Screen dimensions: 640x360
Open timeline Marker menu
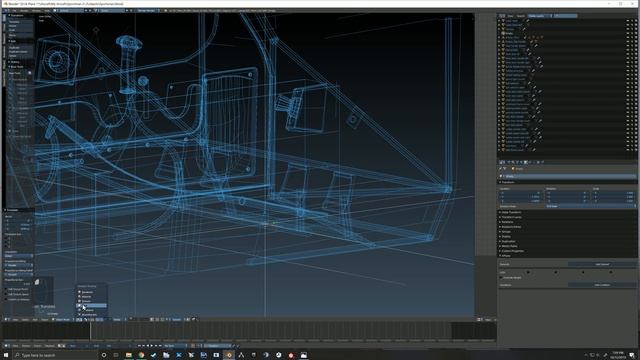pos(26,346)
